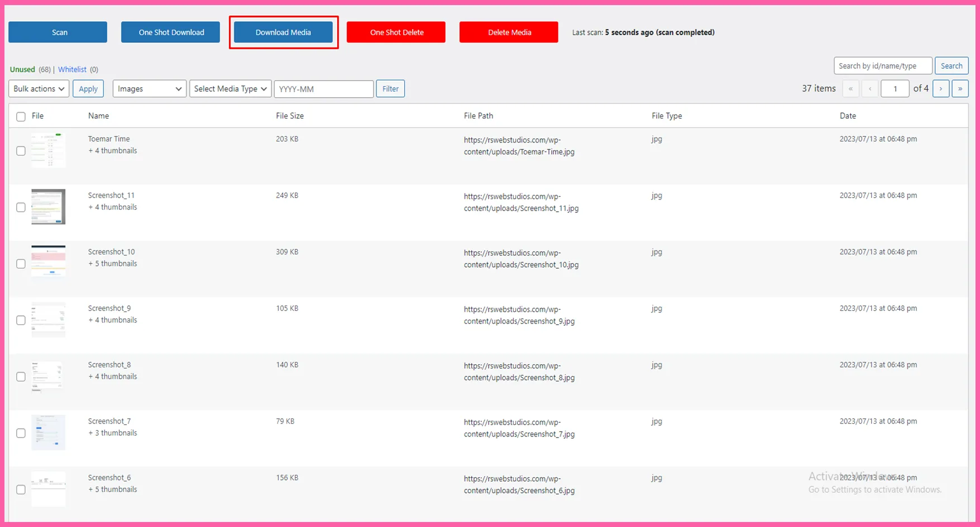
Task: Open the Images filter dropdown
Action: 149,89
